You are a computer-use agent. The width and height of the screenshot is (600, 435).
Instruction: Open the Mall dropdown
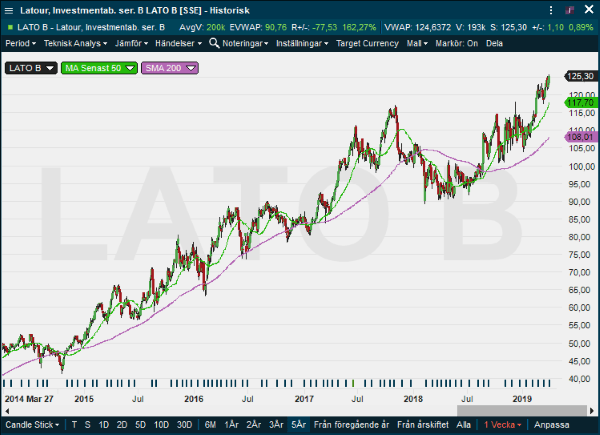tap(417, 43)
